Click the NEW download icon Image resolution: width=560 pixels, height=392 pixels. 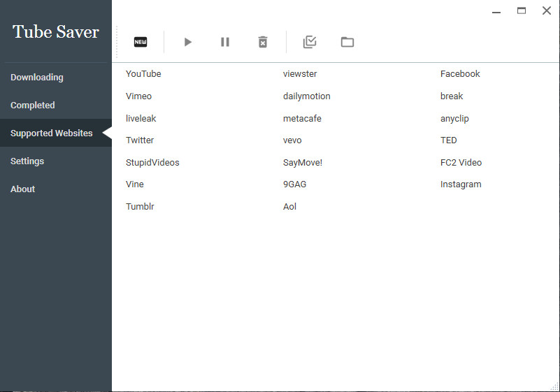click(141, 42)
